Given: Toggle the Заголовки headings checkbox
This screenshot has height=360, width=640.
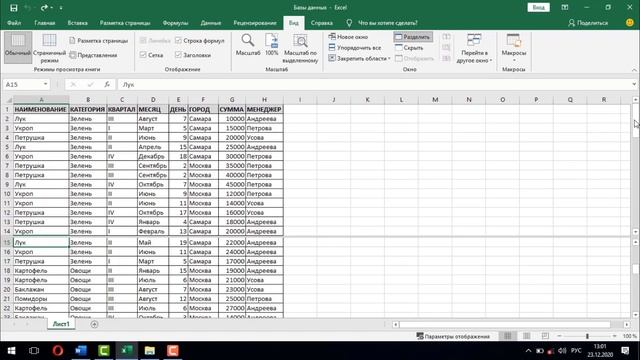Looking at the screenshot, I should 178,55.
